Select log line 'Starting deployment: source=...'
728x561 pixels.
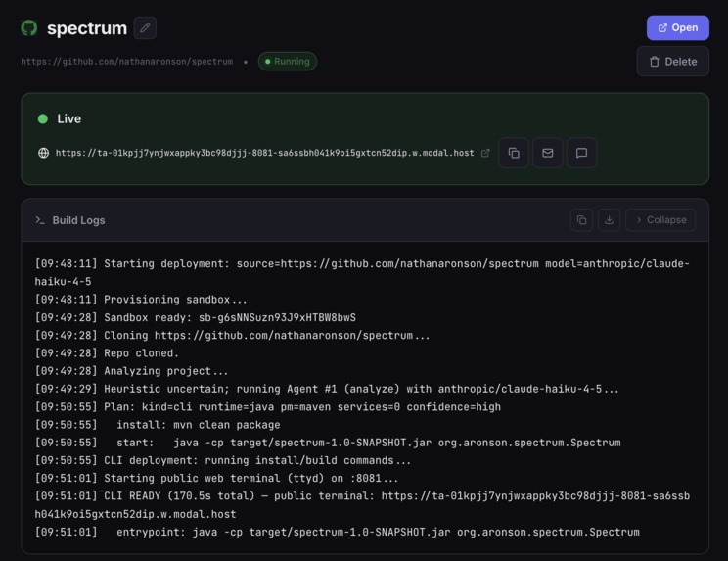click(x=362, y=272)
